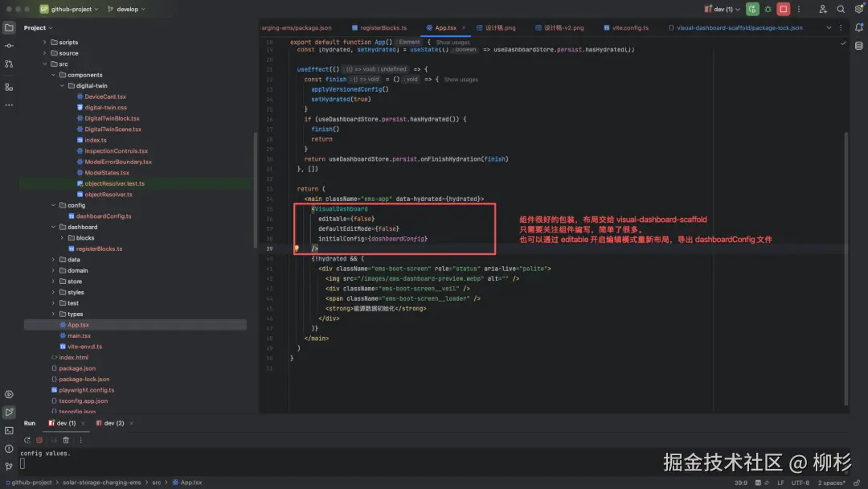
Task: Close the dev (2) run tab
Action: [131, 423]
